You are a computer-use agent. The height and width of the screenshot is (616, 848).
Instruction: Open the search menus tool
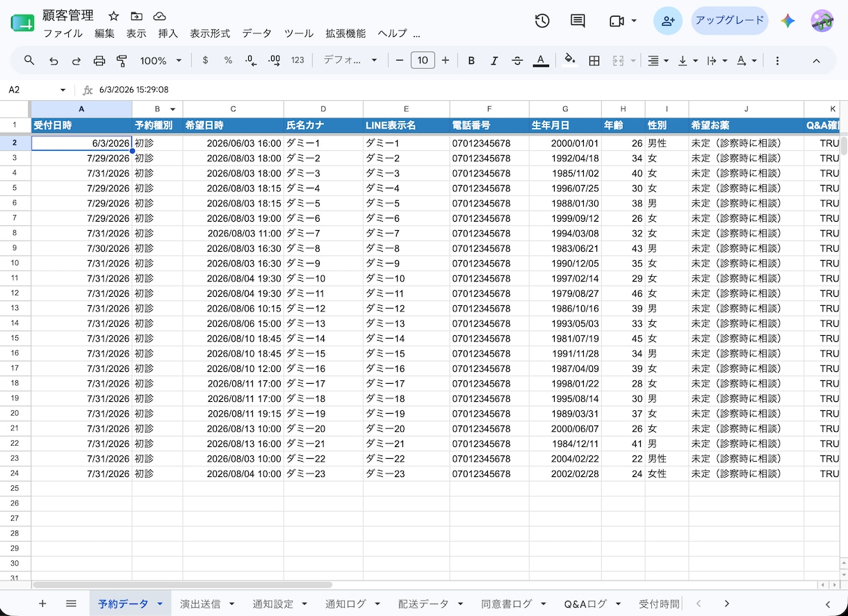[29, 60]
